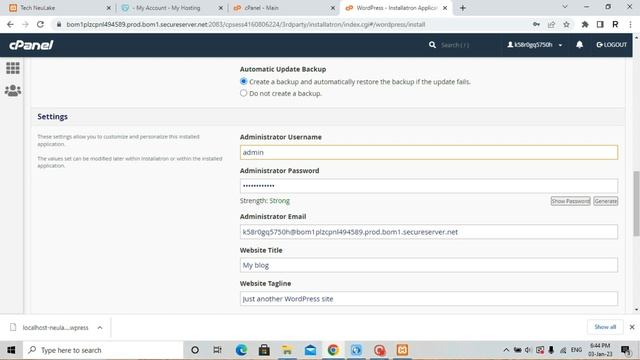Click the browser address bar URL
This screenshot has height=360, width=640.
246,24
